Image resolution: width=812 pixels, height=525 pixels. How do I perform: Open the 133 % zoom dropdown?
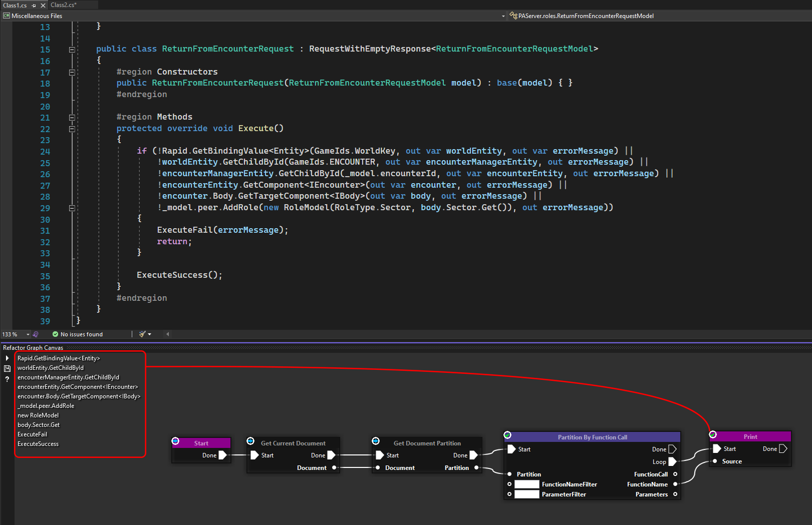(28, 334)
